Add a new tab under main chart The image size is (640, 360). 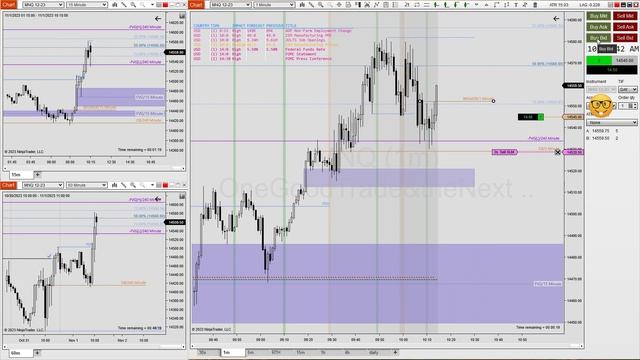(x=395, y=352)
